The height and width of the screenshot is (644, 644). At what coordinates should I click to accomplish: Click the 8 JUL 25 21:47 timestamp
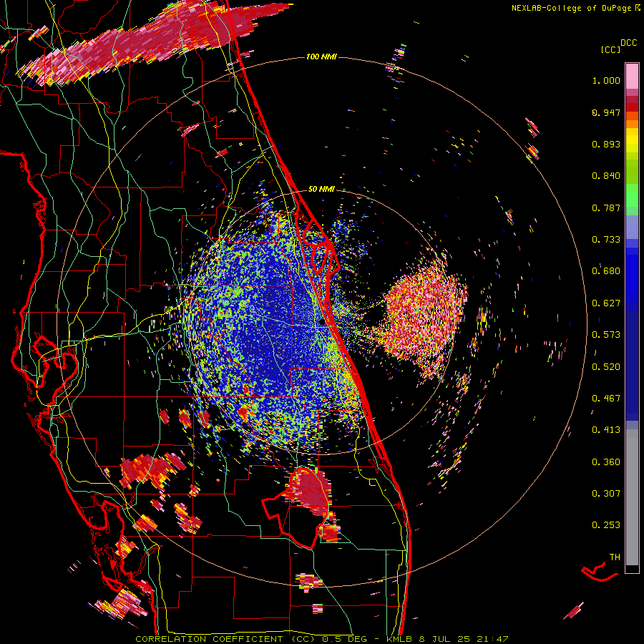point(464,639)
